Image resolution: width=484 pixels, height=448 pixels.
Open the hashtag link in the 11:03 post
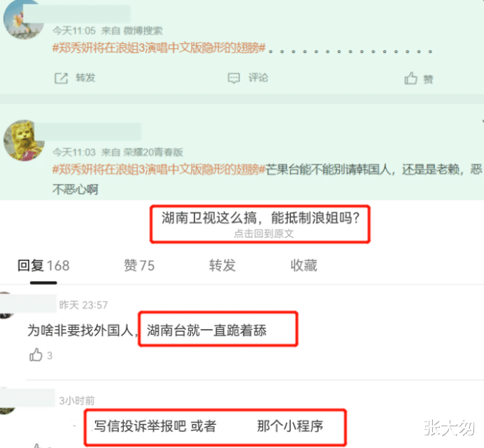[x=159, y=169]
